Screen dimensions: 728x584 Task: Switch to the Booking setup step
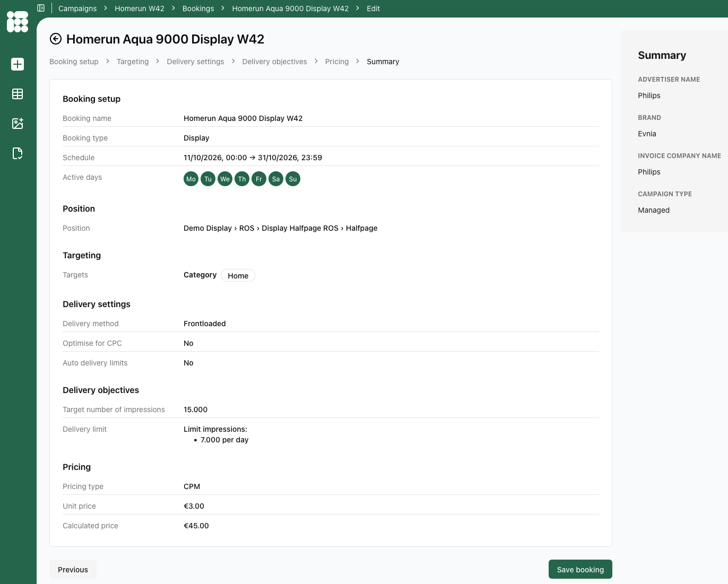[74, 62]
